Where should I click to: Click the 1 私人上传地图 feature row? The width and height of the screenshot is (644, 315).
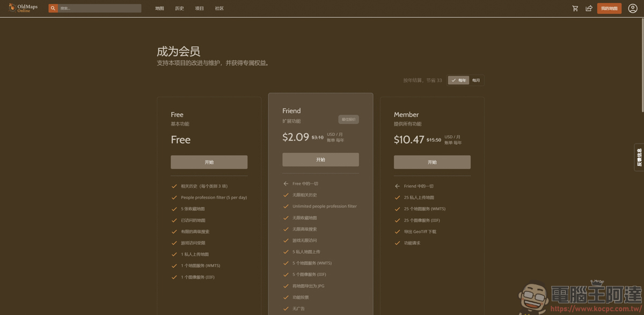click(195, 254)
